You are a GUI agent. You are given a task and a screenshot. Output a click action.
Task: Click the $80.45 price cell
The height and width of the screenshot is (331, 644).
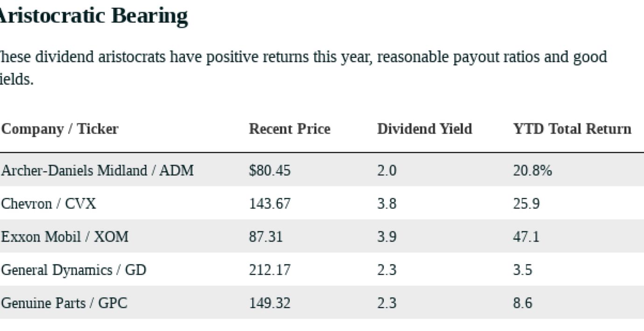coord(269,171)
